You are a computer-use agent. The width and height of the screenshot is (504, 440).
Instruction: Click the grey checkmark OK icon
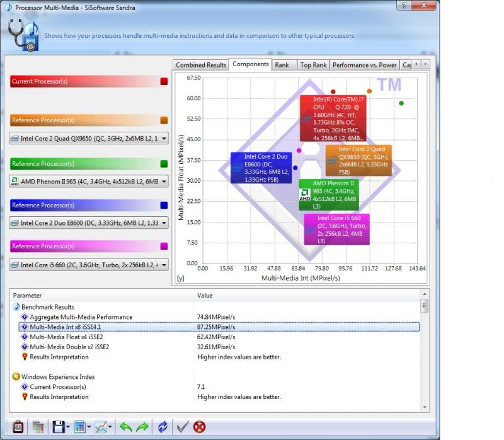pyautogui.click(x=183, y=427)
